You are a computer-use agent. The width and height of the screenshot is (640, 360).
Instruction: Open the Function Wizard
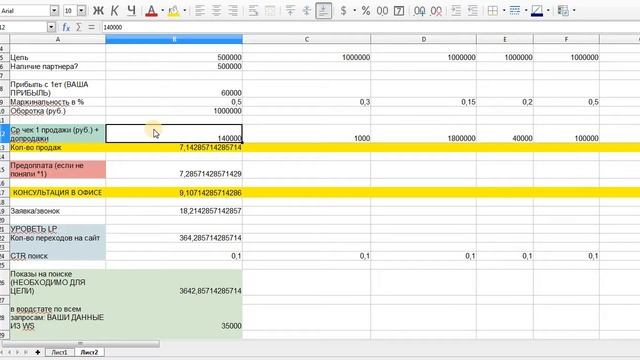(66, 27)
